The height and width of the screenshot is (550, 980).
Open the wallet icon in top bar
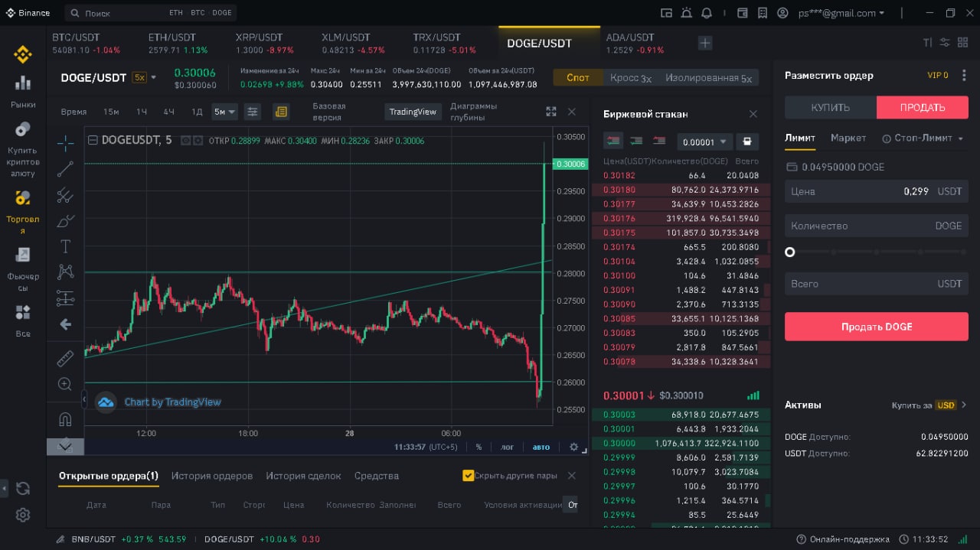pos(742,13)
